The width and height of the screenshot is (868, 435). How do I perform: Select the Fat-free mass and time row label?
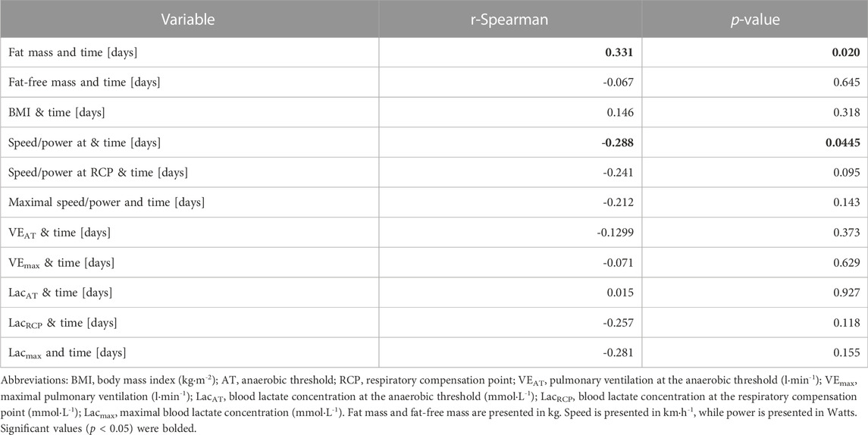tap(84, 83)
